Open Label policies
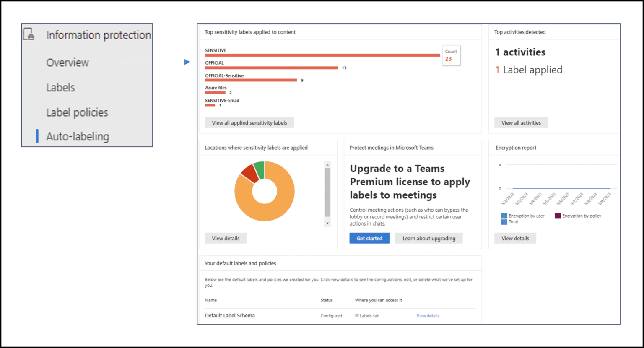 coord(77,112)
